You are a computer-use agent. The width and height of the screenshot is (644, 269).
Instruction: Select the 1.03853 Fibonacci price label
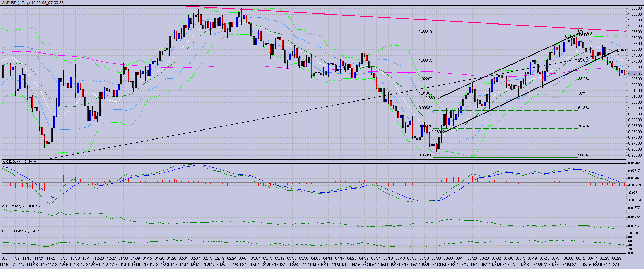click(425, 61)
